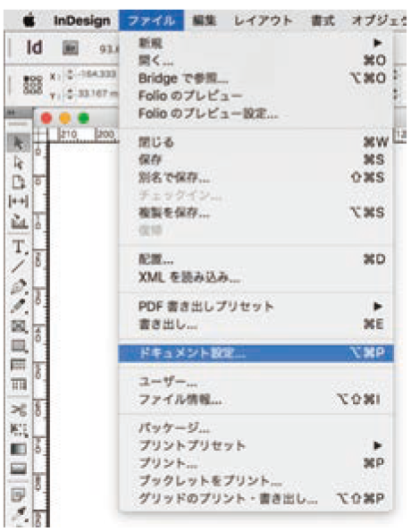Open the 書式 menu
Image resolution: width=411 pixels, height=532 pixels.
coord(323,21)
